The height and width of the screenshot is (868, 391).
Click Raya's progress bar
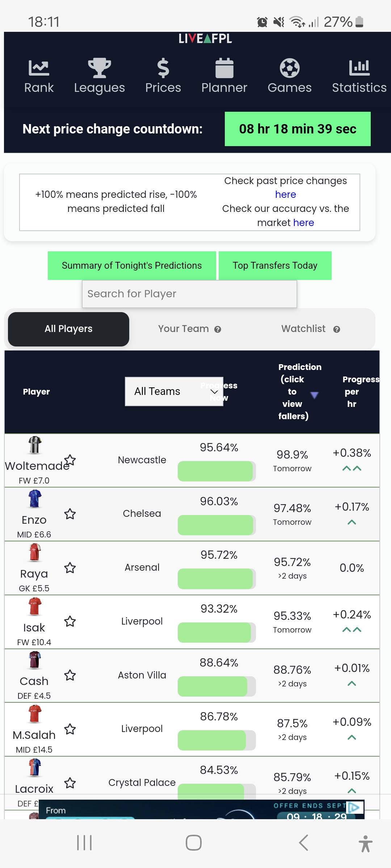216,579
